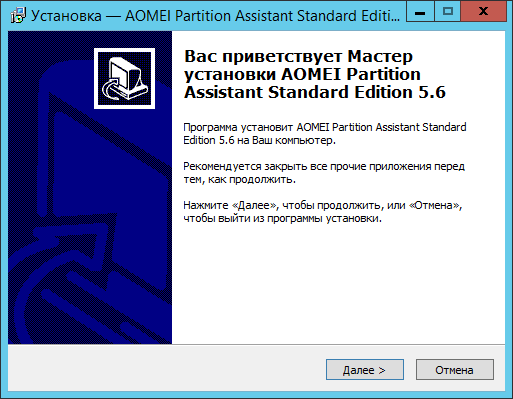Image resolution: width=513 pixels, height=399 pixels.
Task: Close the AOMEI installer window
Action: coord(483,12)
